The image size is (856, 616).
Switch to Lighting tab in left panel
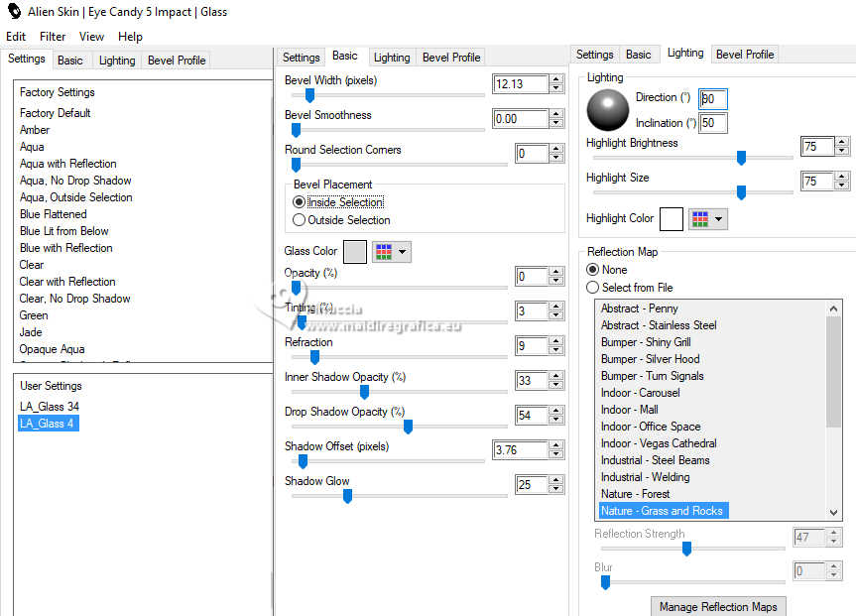click(117, 61)
